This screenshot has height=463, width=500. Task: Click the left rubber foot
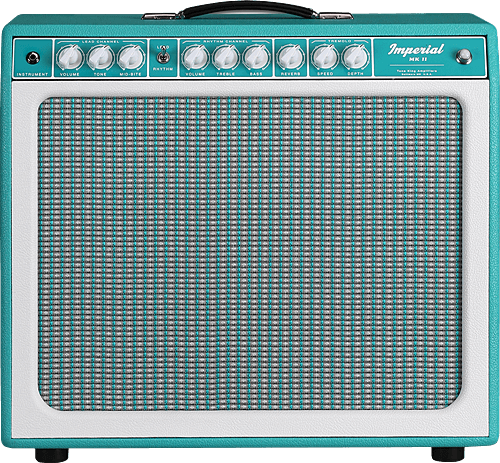pyautogui.click(x=52, y=455)
